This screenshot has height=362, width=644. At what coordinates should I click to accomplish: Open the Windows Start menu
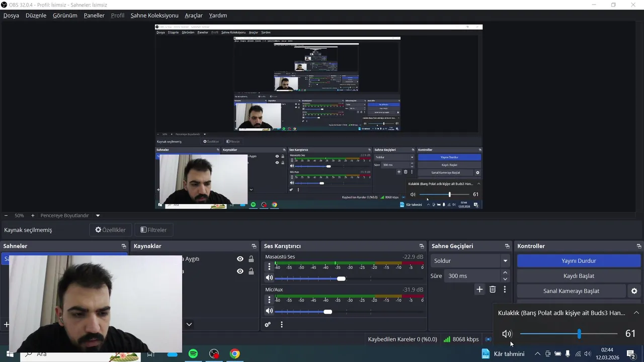coord(10,354)
